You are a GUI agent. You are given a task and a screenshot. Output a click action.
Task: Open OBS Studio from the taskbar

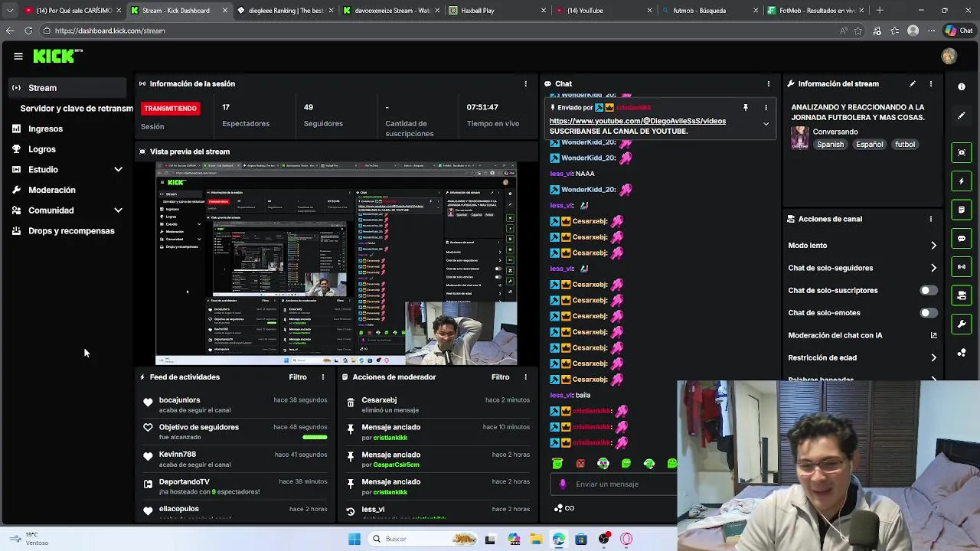tap(604, 539)
